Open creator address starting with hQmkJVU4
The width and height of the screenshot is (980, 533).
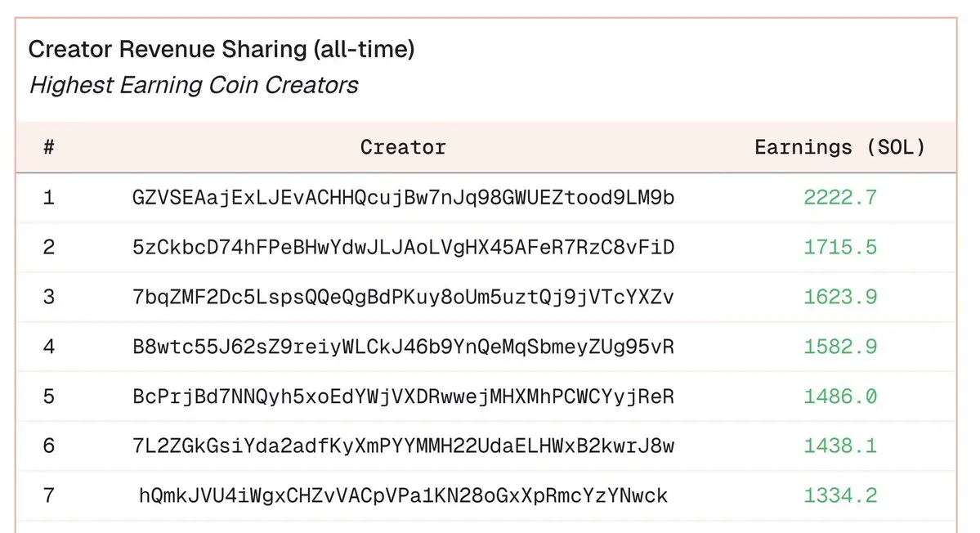403,496
